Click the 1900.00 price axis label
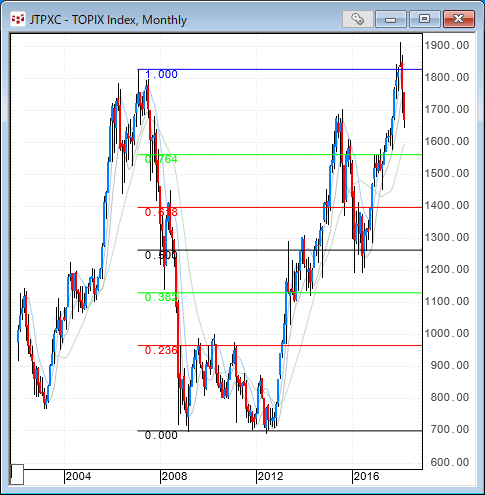Image resolution: width=485 pixels, height=495 pixels. click(x=447, y=45)
